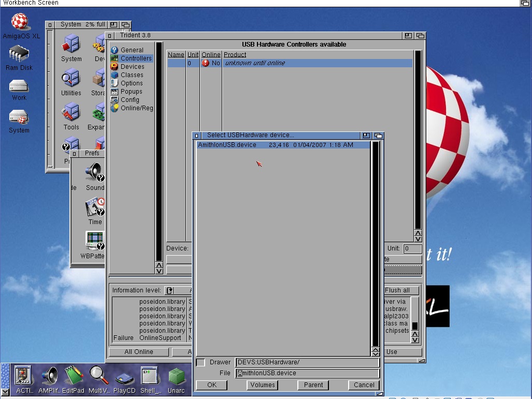
Task: Click file requester scrollbar down arrow
Action: [375, 354]
